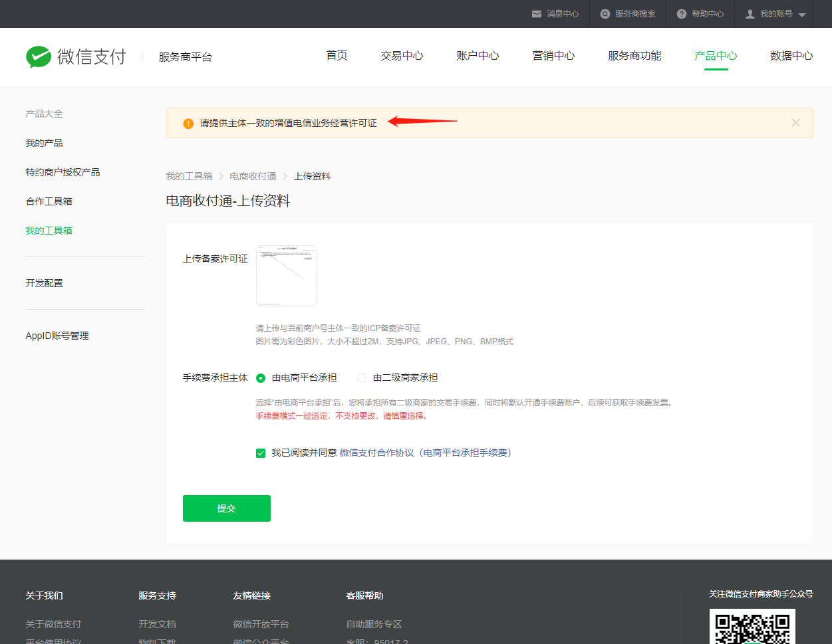Viewport: 832px width, 644px height.
Task: Click the uploaded ICP license thumbnail
Action: click(287, 276)
